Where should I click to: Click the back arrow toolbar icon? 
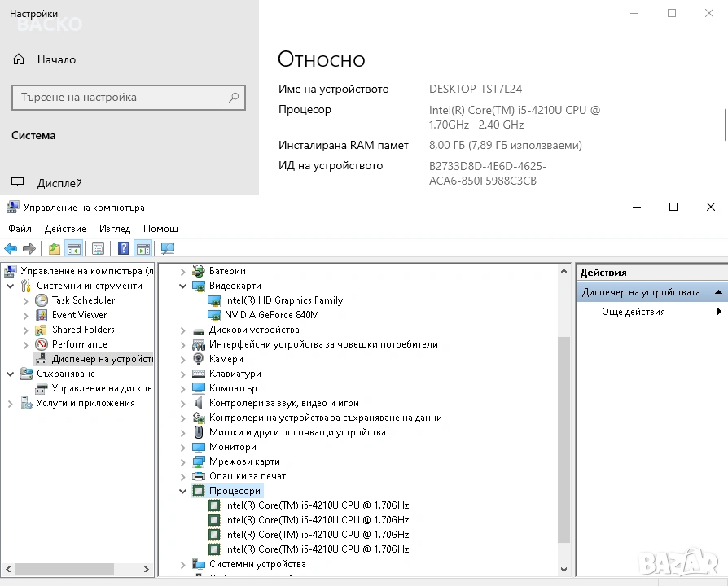click(x=11, y=248)
